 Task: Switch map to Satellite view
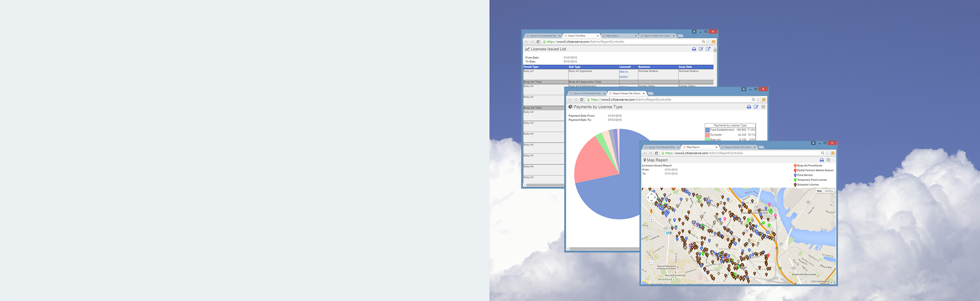pyautogui.click(x=829, y=191)
